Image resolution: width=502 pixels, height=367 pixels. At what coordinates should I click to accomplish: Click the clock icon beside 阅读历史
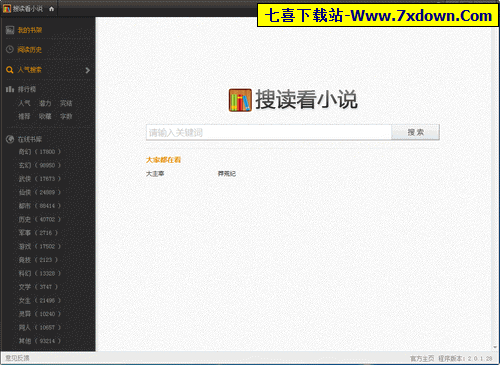10,50
